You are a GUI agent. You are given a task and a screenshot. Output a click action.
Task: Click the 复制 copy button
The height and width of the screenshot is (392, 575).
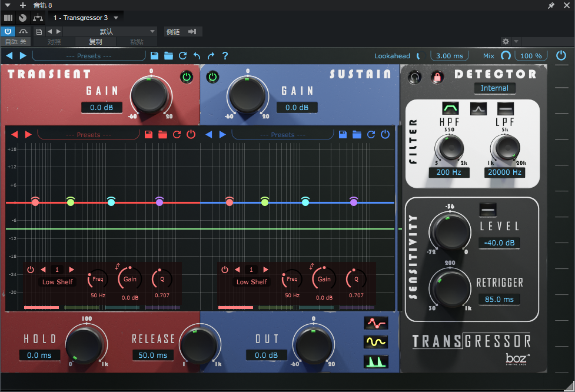[x=95, y=41]
